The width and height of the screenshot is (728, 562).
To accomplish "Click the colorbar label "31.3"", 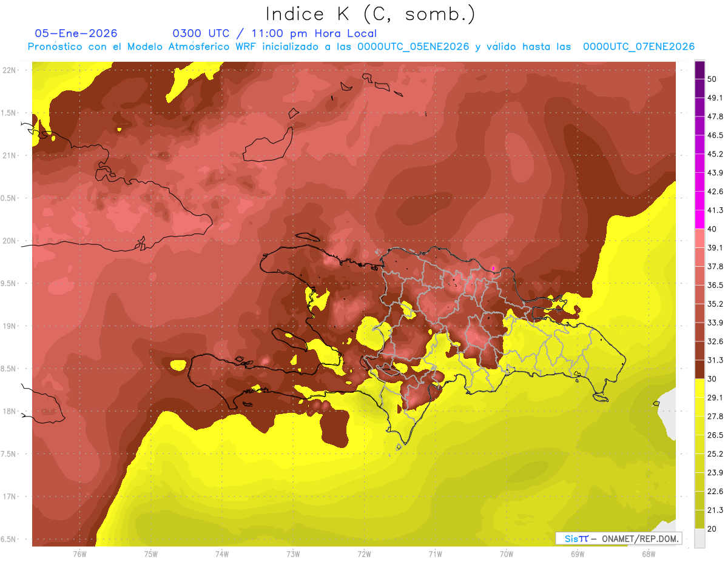I will pos(715,360).
